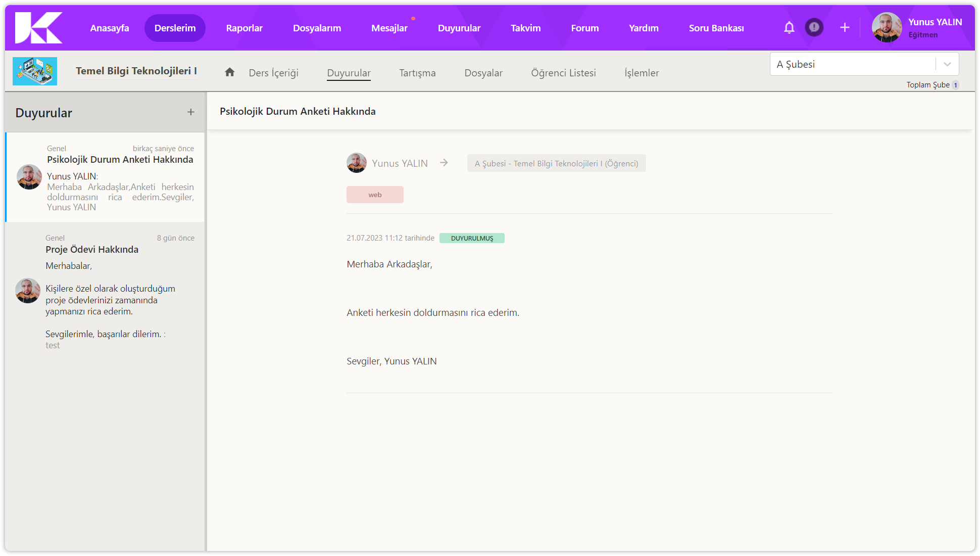Click the web tag label

click(375, 195)
